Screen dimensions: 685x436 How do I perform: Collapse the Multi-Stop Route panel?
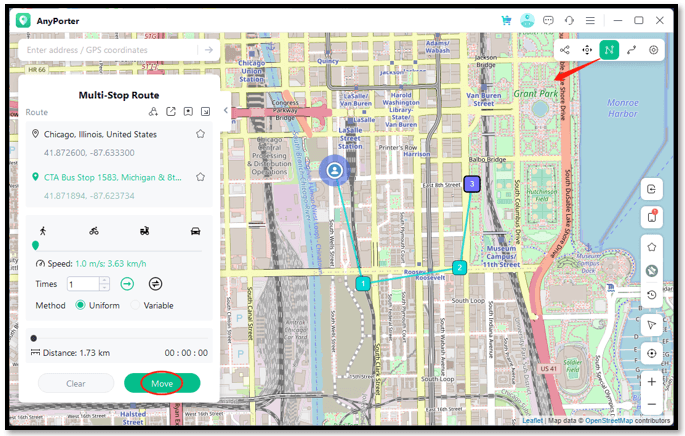click(x=225, y=110)
